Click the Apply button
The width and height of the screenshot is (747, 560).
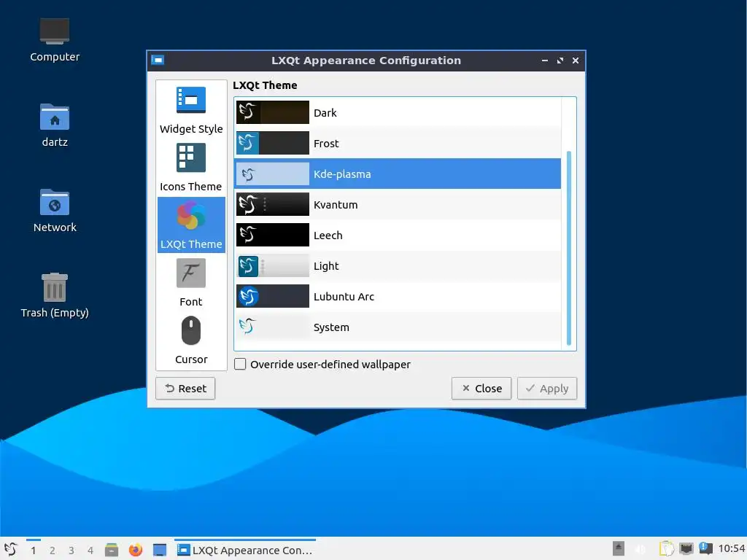point(547,389)
